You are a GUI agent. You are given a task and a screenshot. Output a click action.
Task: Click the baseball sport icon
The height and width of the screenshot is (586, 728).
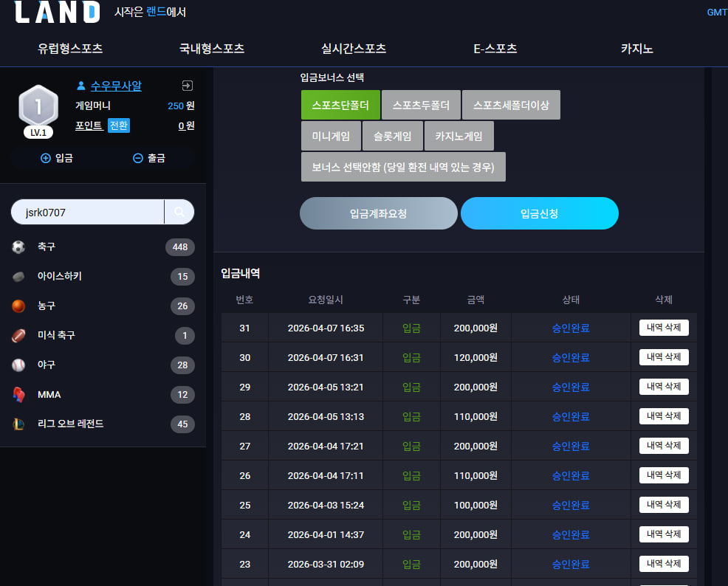point(18,365)
